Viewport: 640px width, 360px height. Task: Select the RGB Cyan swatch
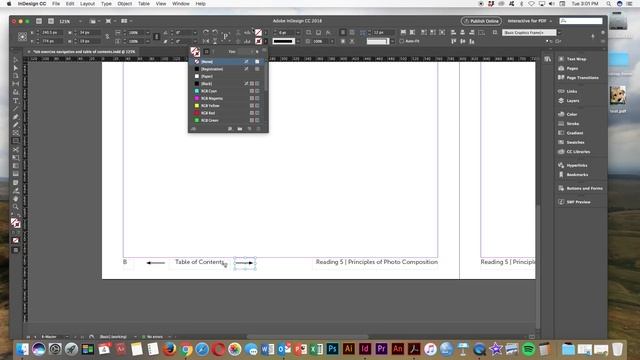(228, 91)
